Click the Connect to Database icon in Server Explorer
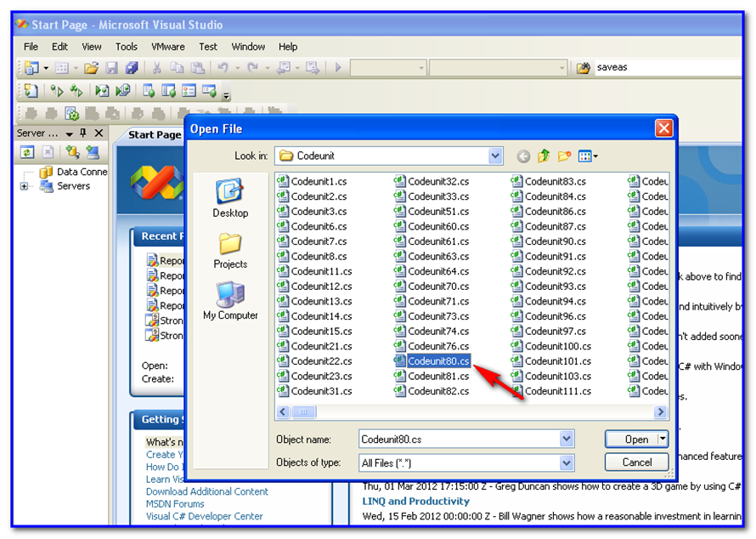 click(73, 152)
